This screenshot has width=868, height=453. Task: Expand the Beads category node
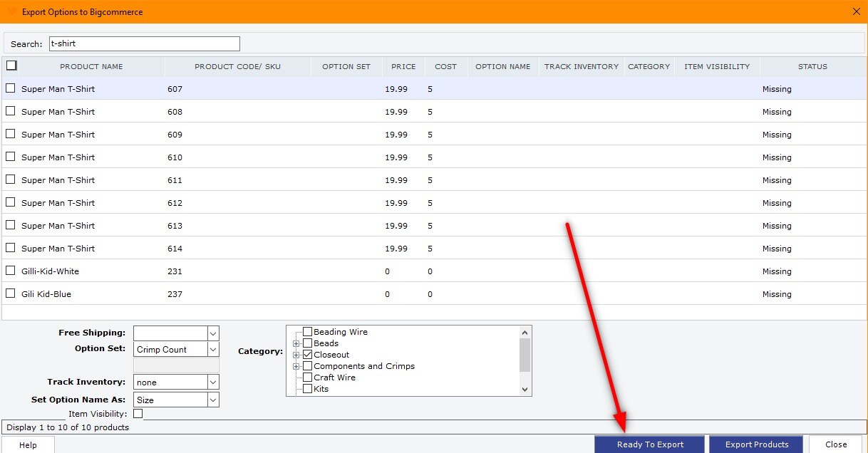[x=296, y=343]
